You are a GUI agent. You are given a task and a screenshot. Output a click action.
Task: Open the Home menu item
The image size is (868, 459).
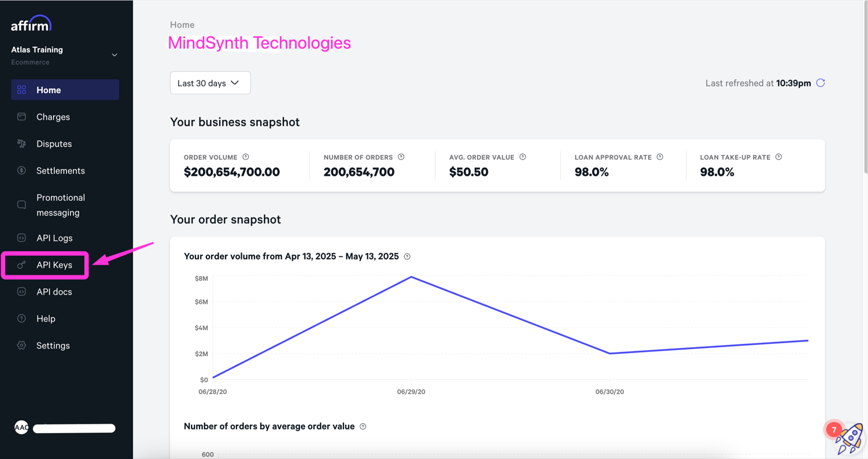(65, 90)
